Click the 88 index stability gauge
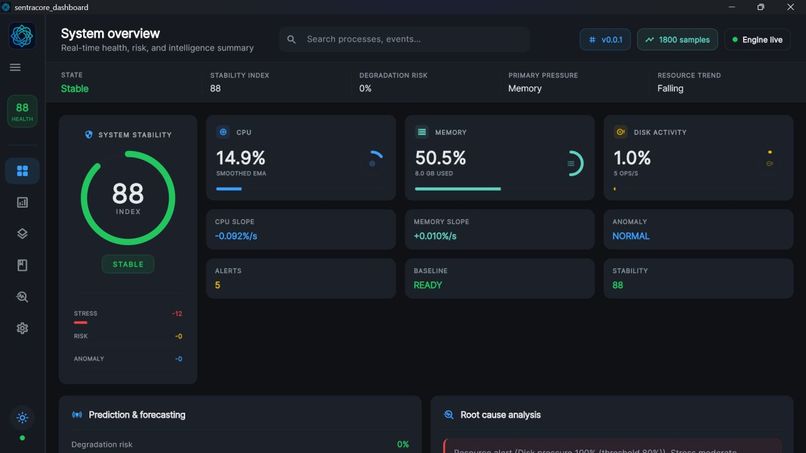This screenshot has width=806, height=453. click(x=128, y=198)
